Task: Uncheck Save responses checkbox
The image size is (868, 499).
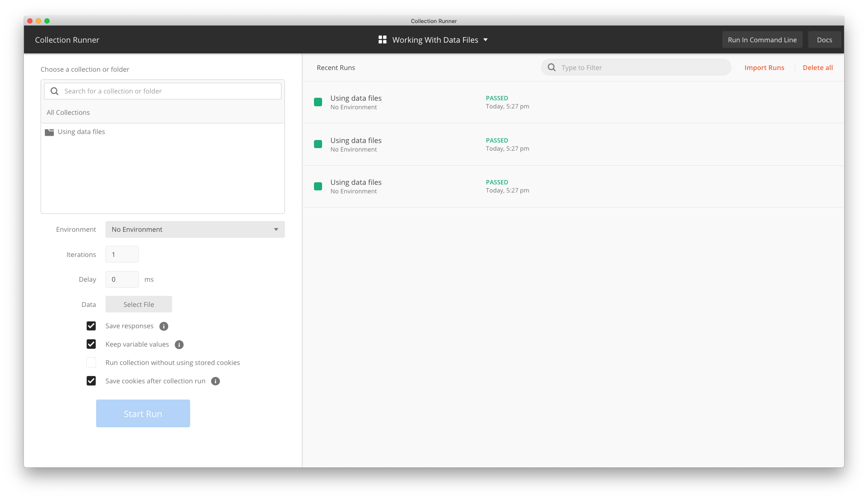Action: pos(91,326)
